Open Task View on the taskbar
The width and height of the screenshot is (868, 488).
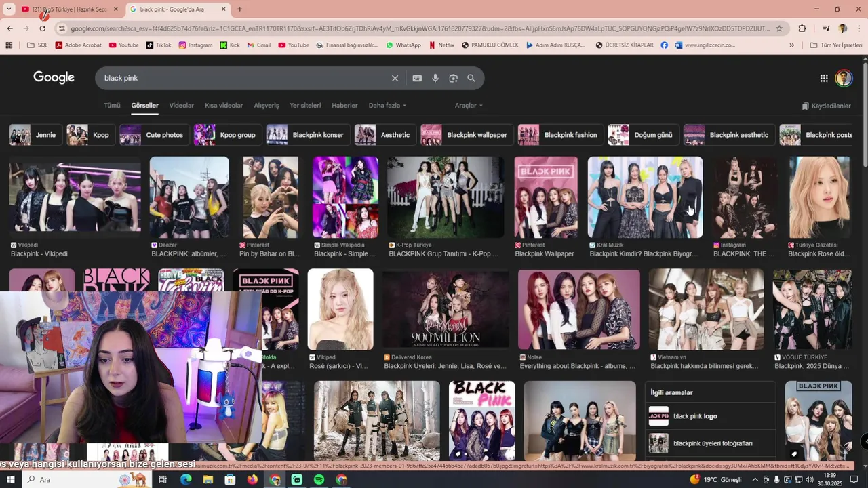point(163,479)
